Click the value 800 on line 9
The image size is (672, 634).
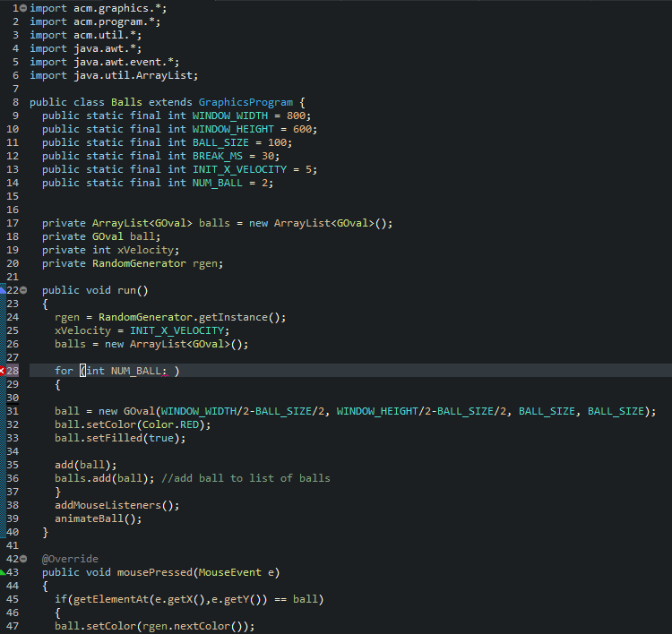(297, 116)
